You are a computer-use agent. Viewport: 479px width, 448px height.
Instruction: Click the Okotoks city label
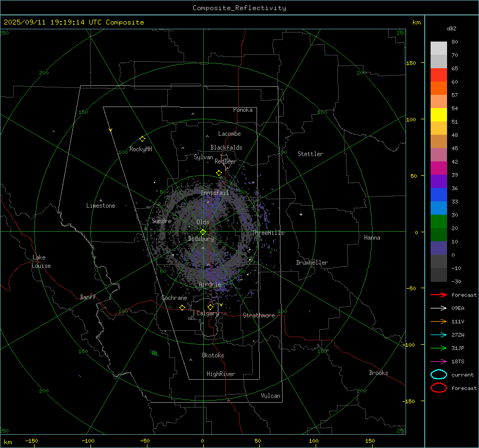pyautogui.click(x=213, y=355)
